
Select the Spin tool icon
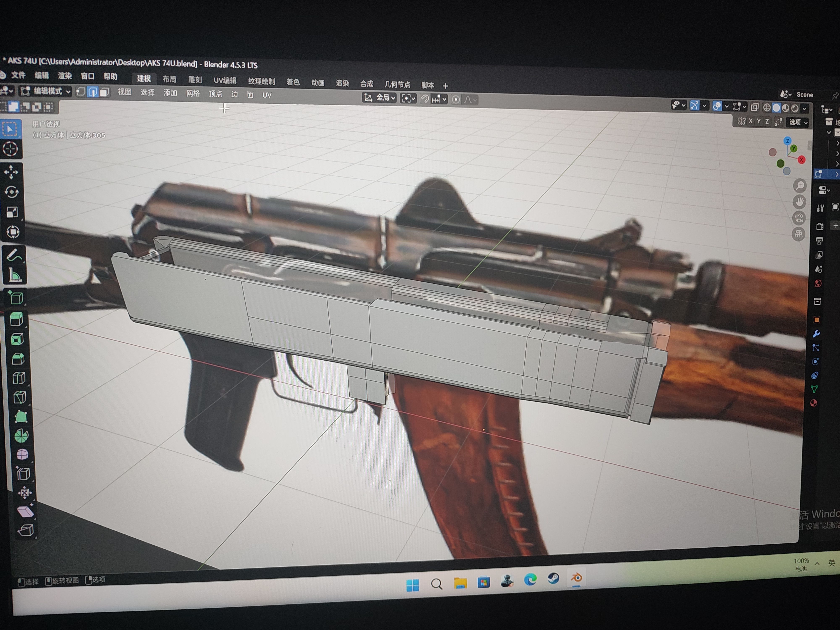[x=21, y=436]
